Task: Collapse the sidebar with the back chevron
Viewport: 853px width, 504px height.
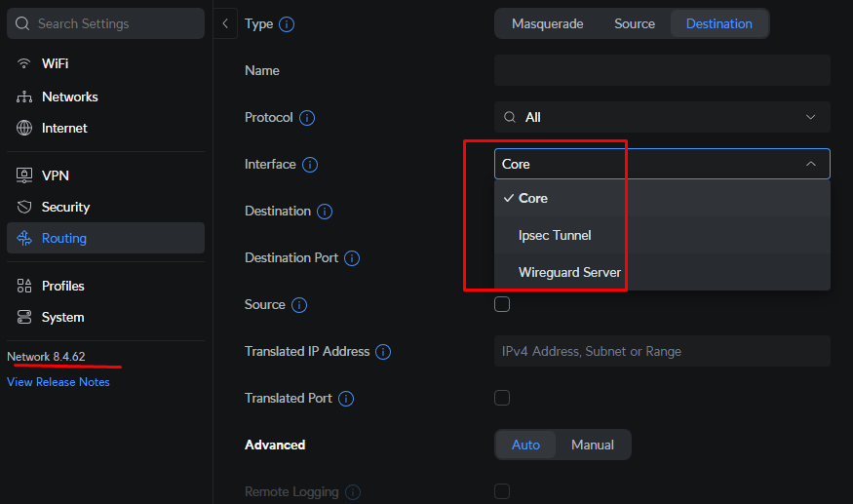Action: [225, 23]
